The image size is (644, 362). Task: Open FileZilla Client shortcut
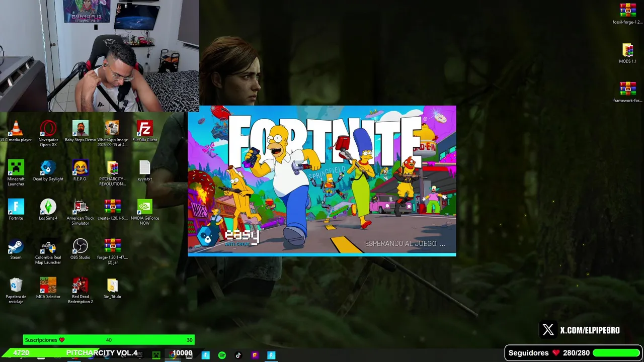point(144,132)
